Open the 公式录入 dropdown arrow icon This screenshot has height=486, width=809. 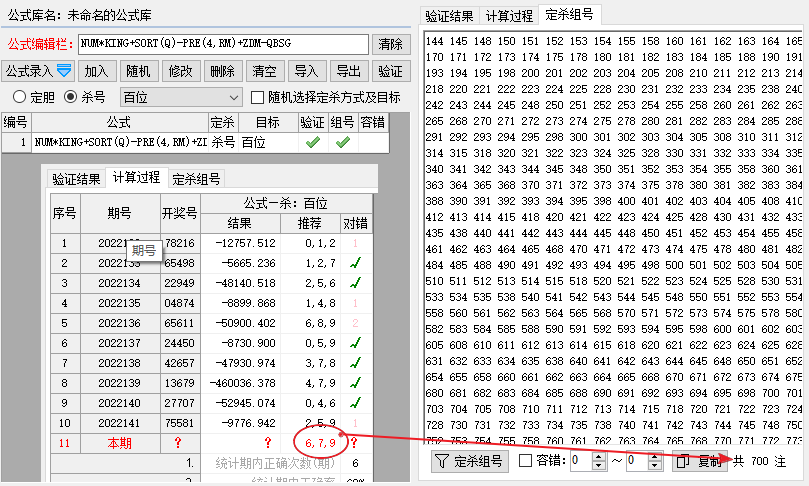[x=64, y=71]
